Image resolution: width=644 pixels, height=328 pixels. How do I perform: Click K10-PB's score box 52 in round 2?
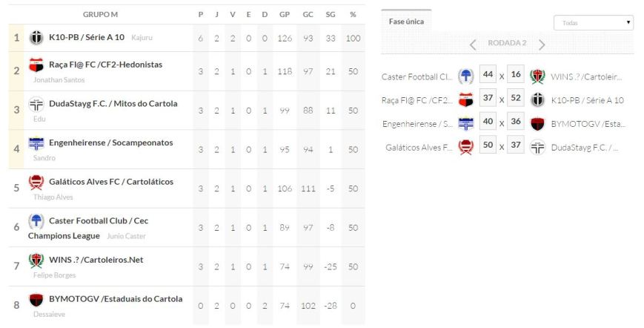coord(516,99)
